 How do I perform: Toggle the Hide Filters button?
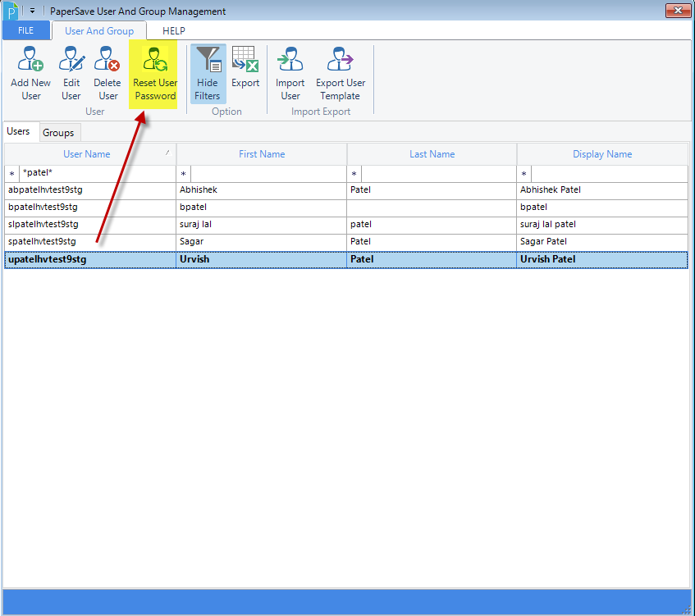coord(208,73)
